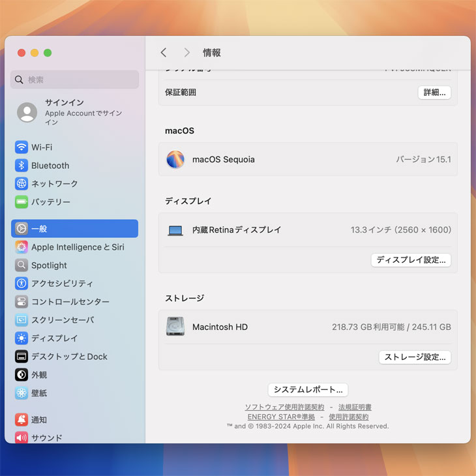The height and width of the screenshot is (476, 476).
Task: Select the Wi-Fi sidebar label
Action: tap(42, 147)
